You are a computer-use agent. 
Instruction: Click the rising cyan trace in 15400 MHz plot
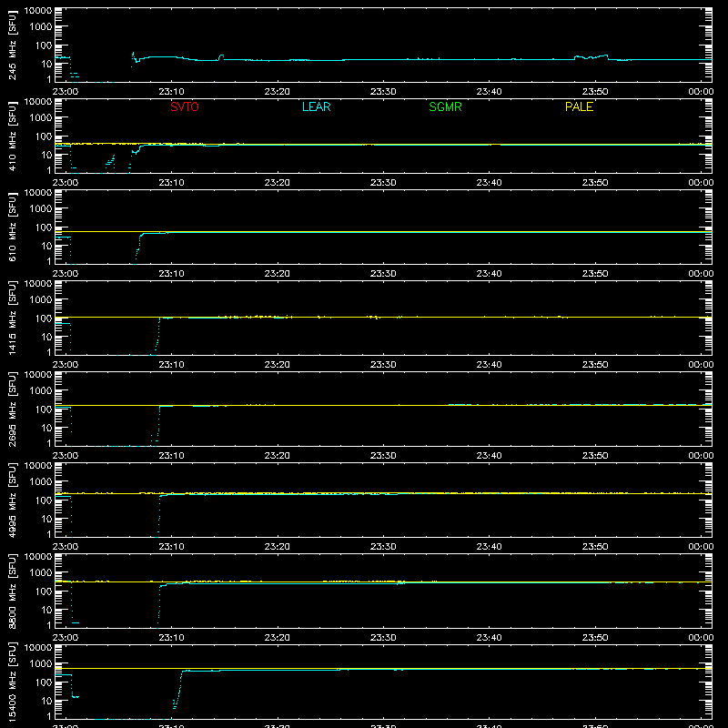click(177, 690)
